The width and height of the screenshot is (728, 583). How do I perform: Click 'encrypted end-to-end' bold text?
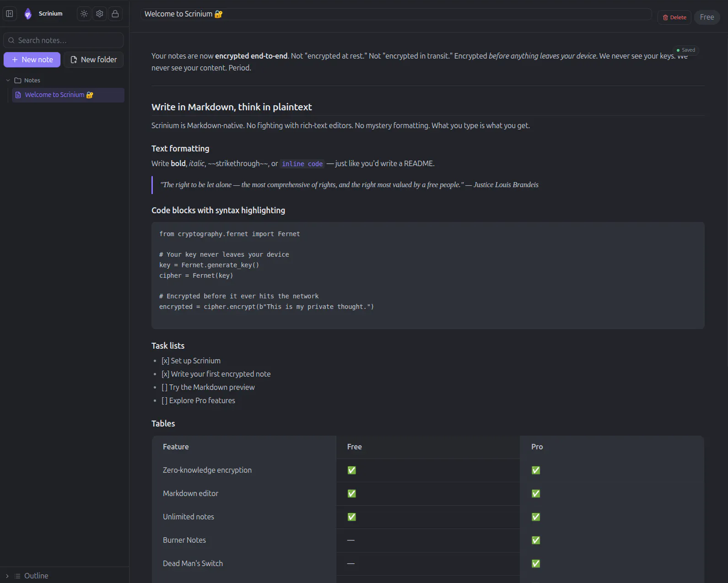click(x=251, y=56)
